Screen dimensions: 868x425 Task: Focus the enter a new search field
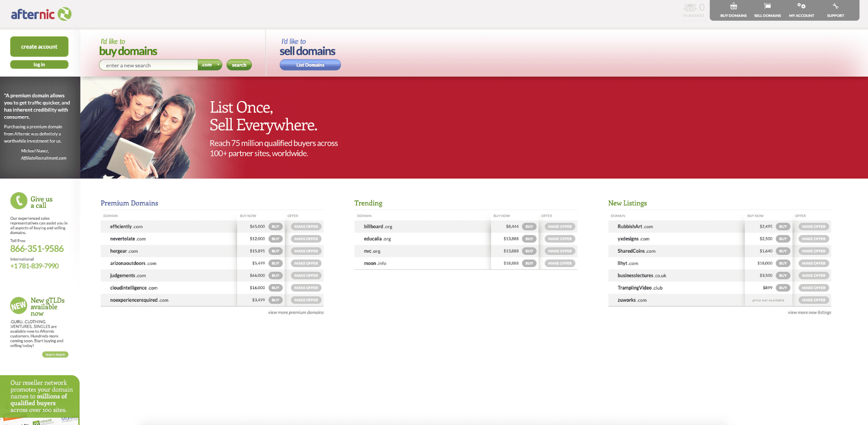point(149,65)
